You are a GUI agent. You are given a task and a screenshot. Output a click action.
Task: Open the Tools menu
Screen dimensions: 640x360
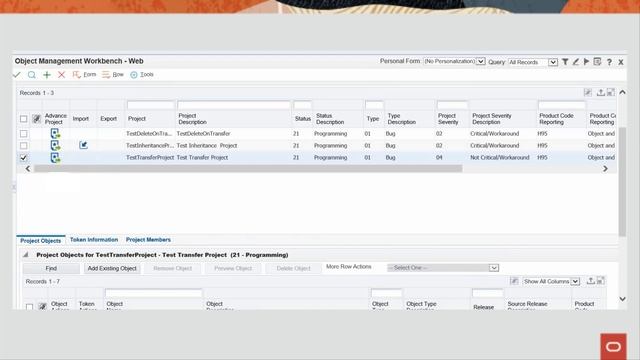142,75
